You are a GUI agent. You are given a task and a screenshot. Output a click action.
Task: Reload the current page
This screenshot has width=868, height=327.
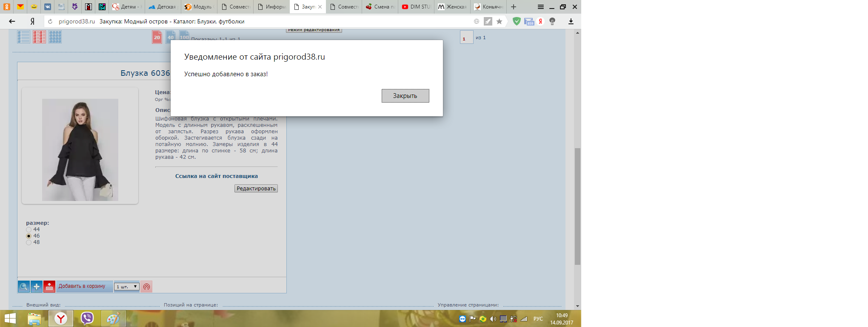tap(50, 21)
